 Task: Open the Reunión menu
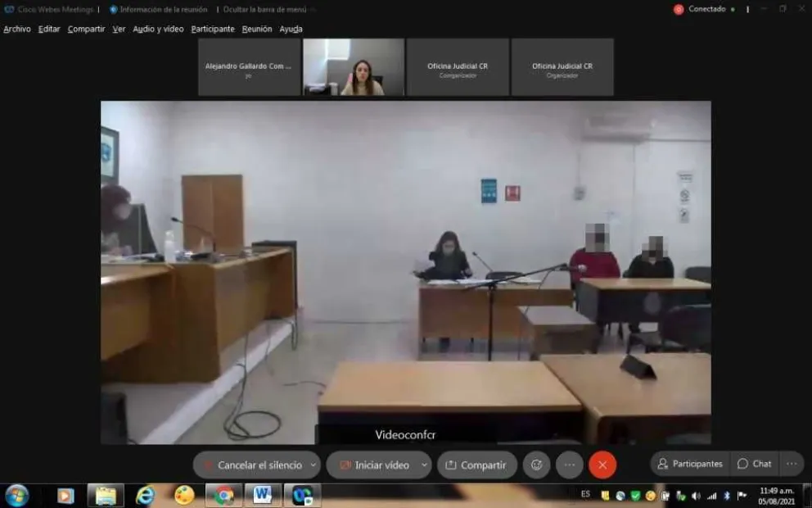point(257,29)
